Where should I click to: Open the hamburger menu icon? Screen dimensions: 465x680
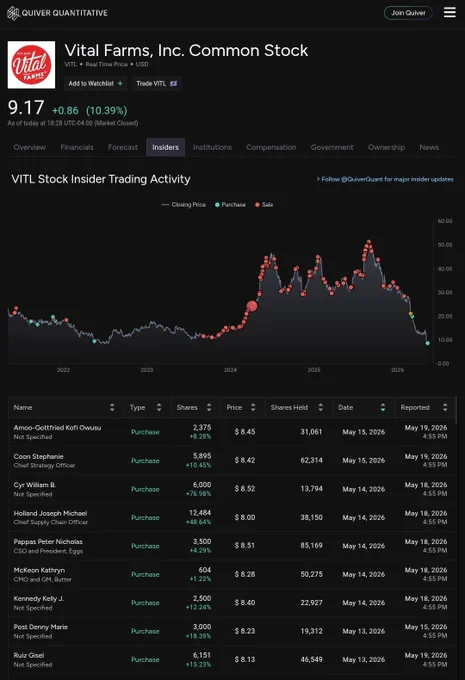[x=449, y=13]
